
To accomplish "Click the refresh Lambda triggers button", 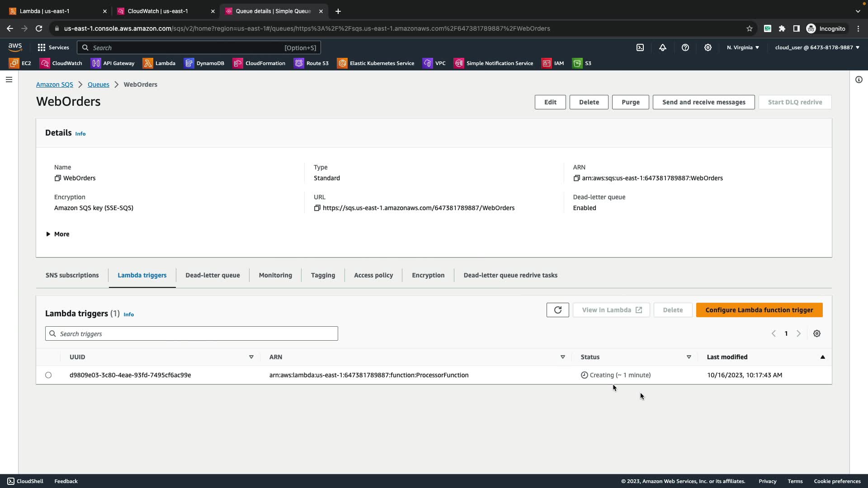I will pyautogui.click(x=557, y=310).
